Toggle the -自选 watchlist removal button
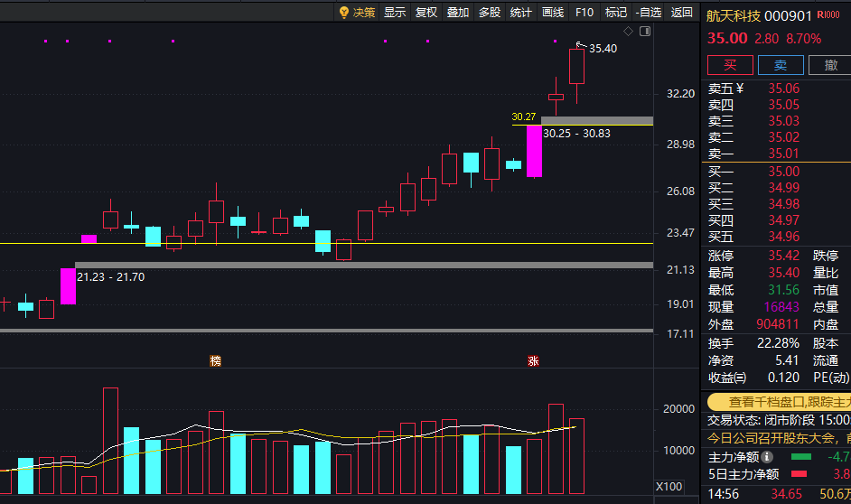 tap(648, 12)
